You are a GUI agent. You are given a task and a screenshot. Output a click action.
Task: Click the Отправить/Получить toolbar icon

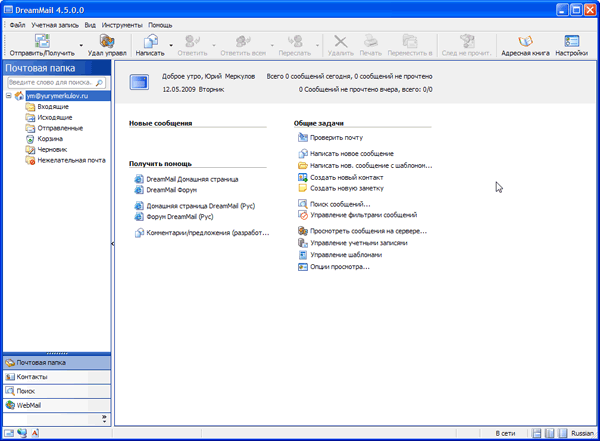point(42,41)
